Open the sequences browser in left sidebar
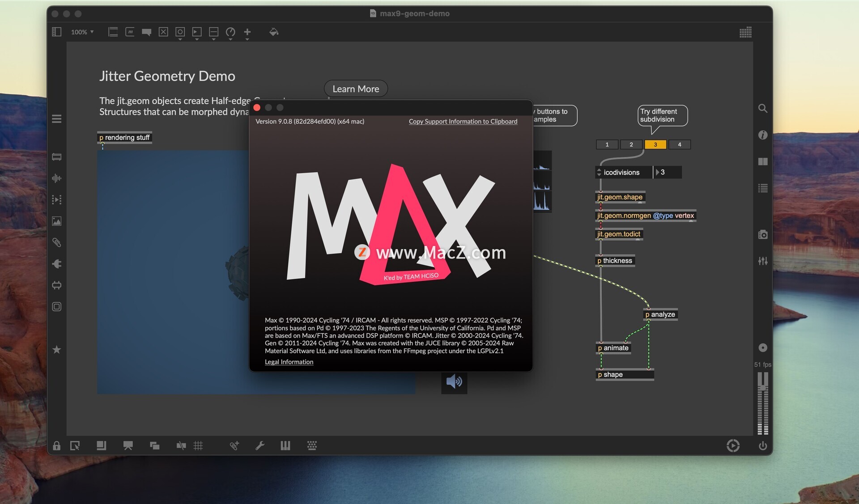The width and height of the screenshot is (859, 504). 56,199
